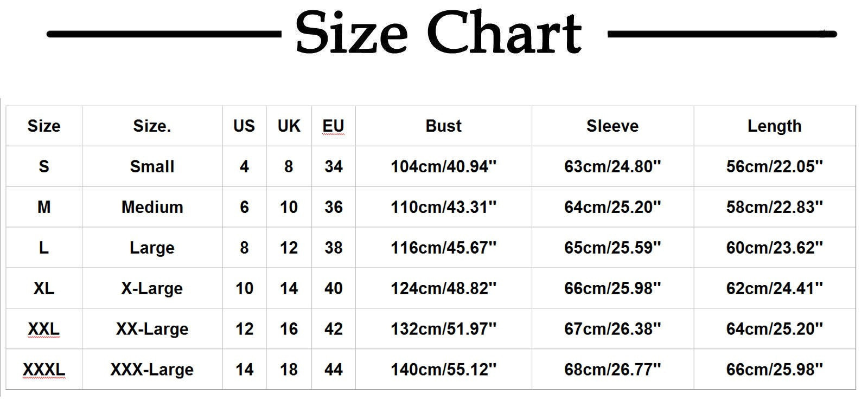Click the "Medium" size name cell
Screen dimensions: 868x401
pos(152,207)
